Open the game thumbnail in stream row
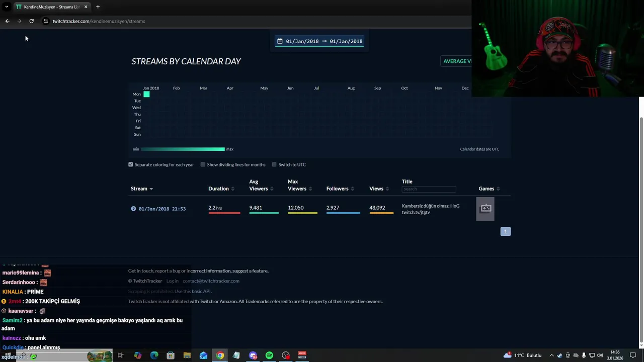The image size is (644, 362). point(486,209)
